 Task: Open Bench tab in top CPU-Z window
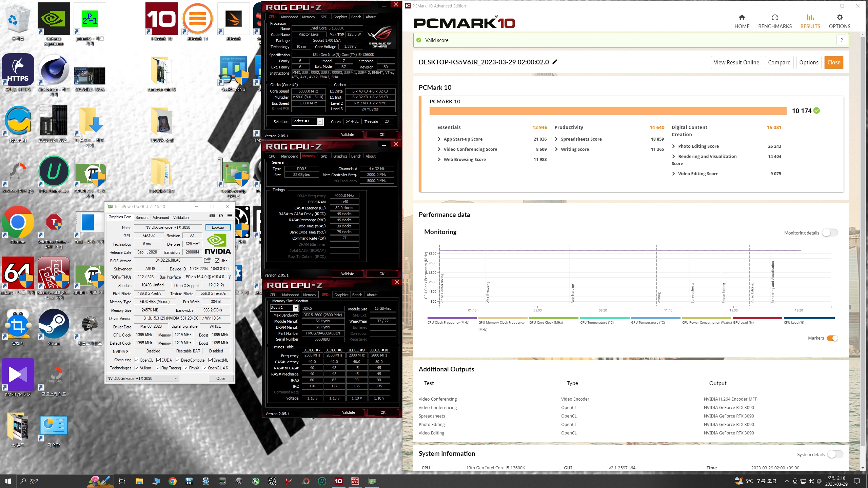356,17
